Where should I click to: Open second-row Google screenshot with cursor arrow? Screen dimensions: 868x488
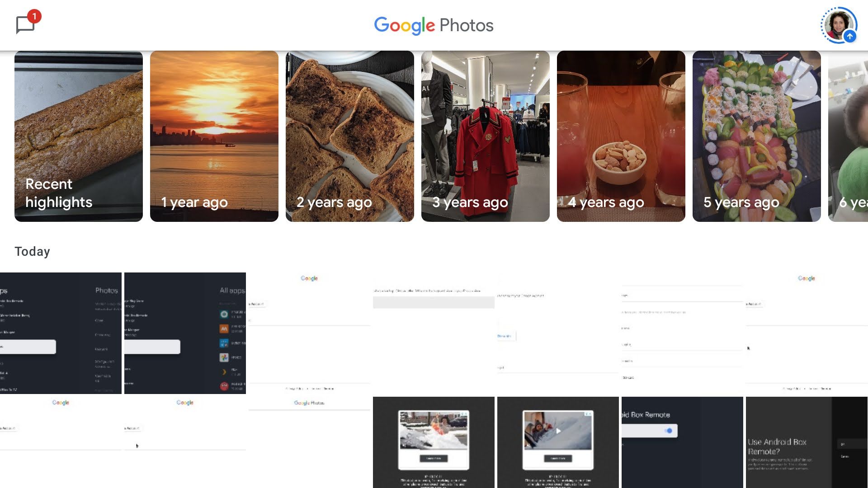185,442
